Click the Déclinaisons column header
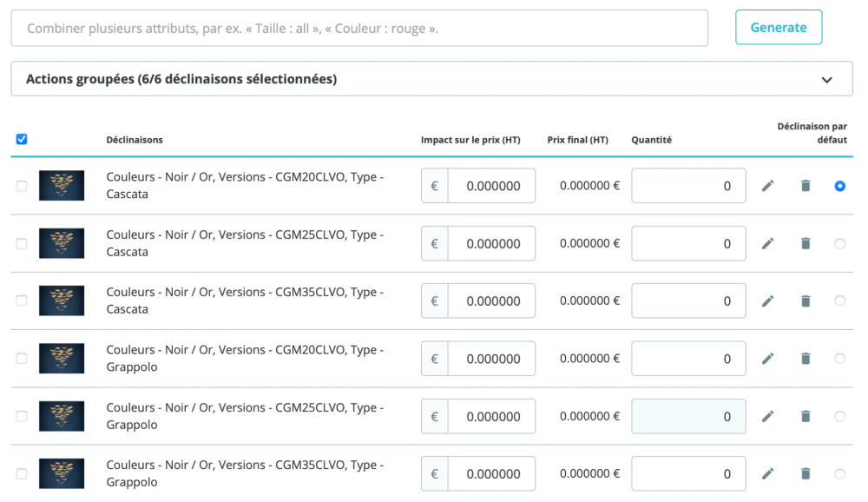The width and height of the screenshot is (868, 502). click(x=135, y=140)
